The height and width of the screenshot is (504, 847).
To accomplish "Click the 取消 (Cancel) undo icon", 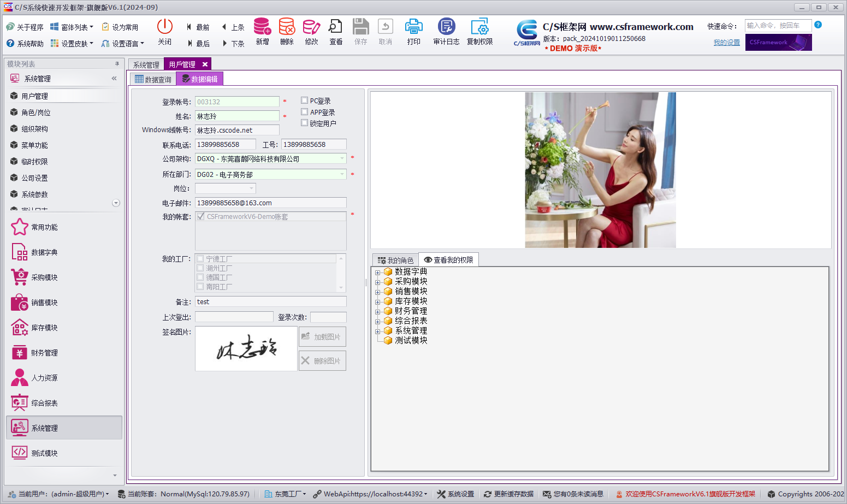I will tap(386, 27).
